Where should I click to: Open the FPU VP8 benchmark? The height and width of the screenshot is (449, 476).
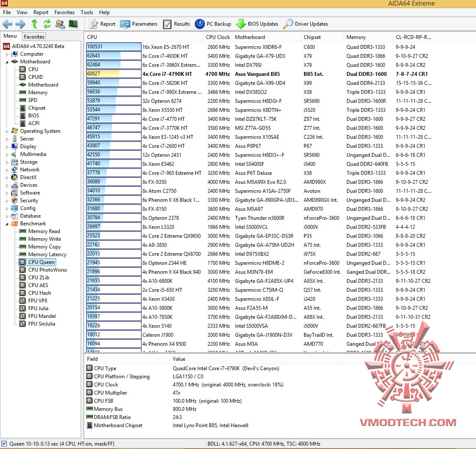[34, 301]
